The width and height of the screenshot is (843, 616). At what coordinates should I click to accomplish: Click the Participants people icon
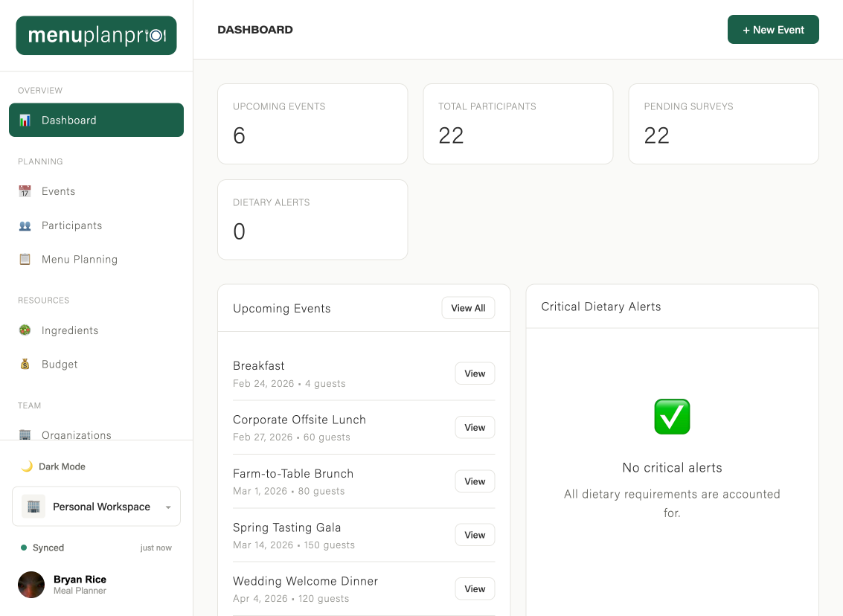[25, 225]
